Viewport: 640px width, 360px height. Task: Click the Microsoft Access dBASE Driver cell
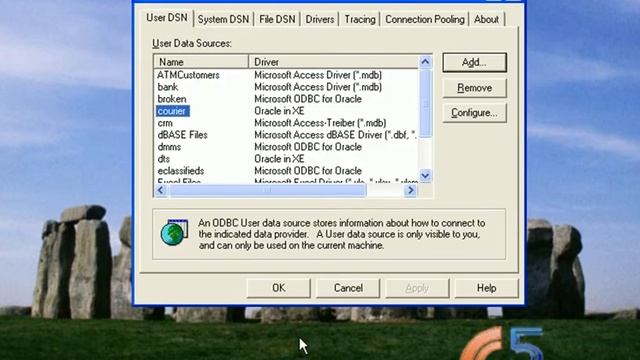point(336,135)
